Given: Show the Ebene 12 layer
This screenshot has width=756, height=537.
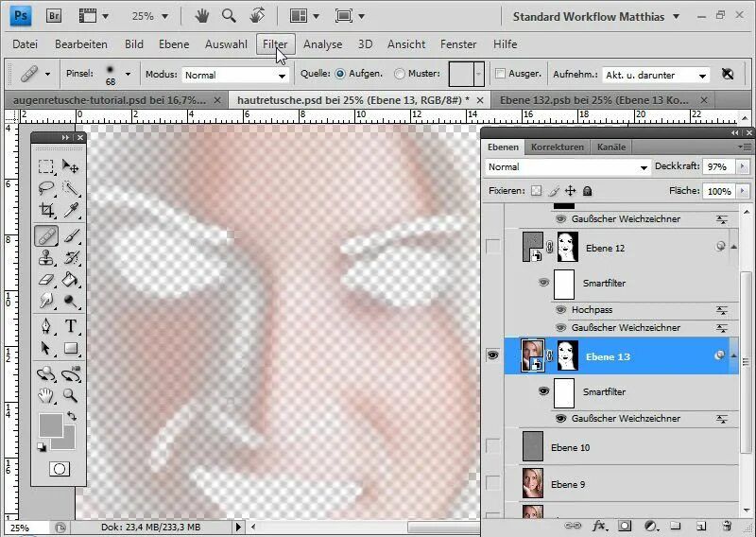Looking at the screenshot, I should click(x=492, y=247).
